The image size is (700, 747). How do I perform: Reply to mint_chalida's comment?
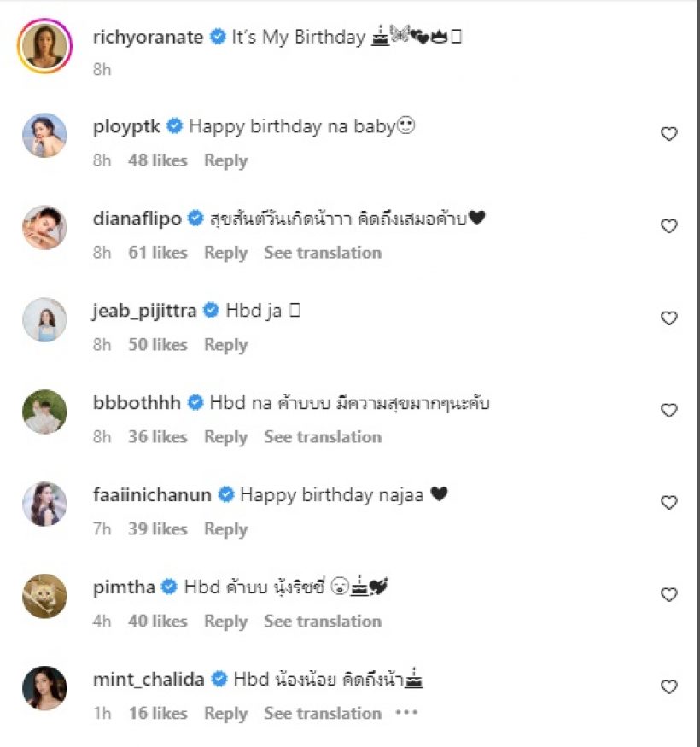click(225, 714)
